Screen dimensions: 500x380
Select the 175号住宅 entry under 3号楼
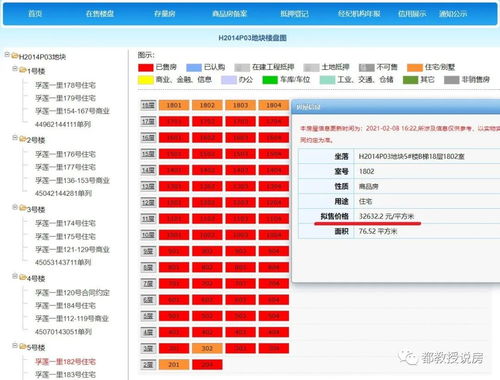point(65,237)
